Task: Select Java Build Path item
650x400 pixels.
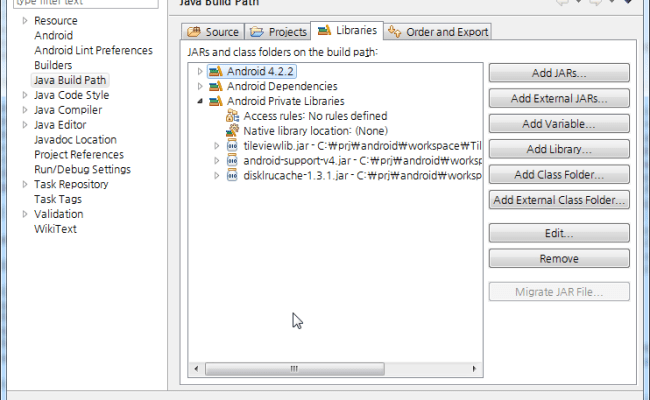Action: 70,80
